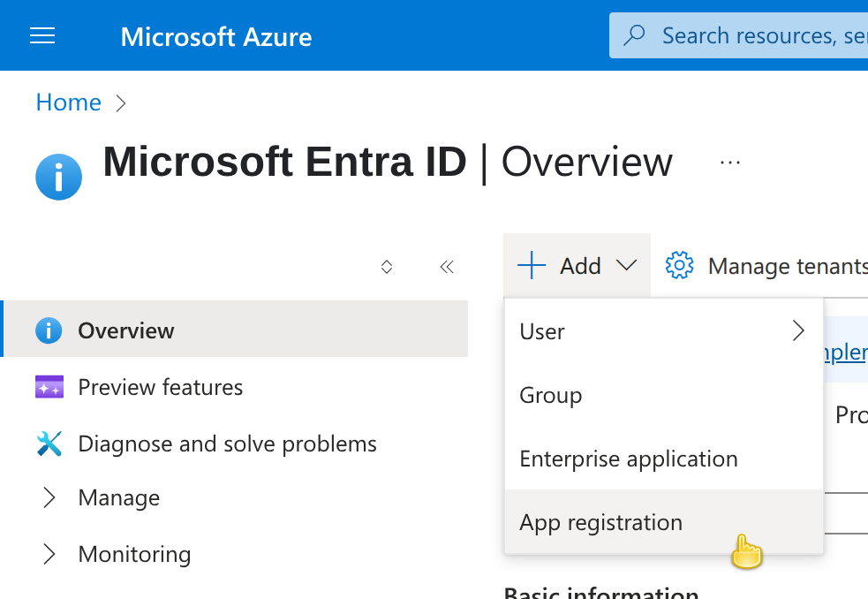
Task: Click the Manage section label
Action: tap(119, 497)
